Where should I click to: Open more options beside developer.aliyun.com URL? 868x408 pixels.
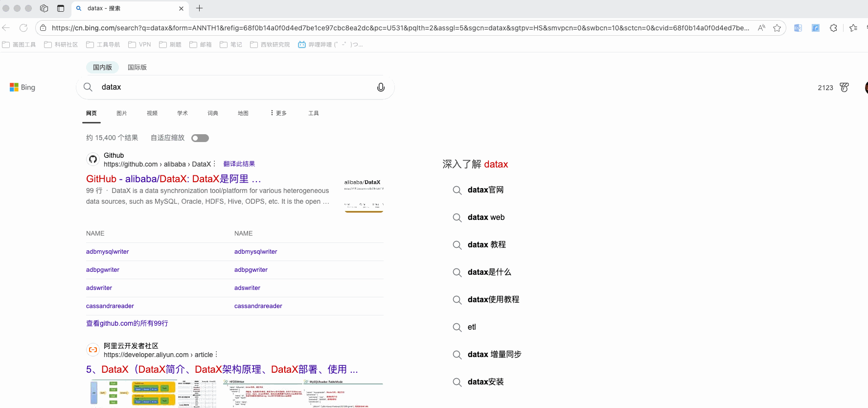coord(216,355)
